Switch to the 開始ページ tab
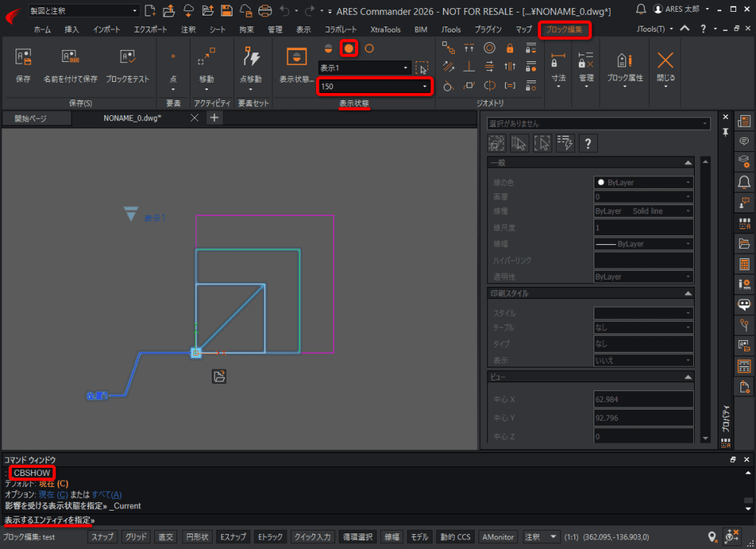 coord(30,118)
